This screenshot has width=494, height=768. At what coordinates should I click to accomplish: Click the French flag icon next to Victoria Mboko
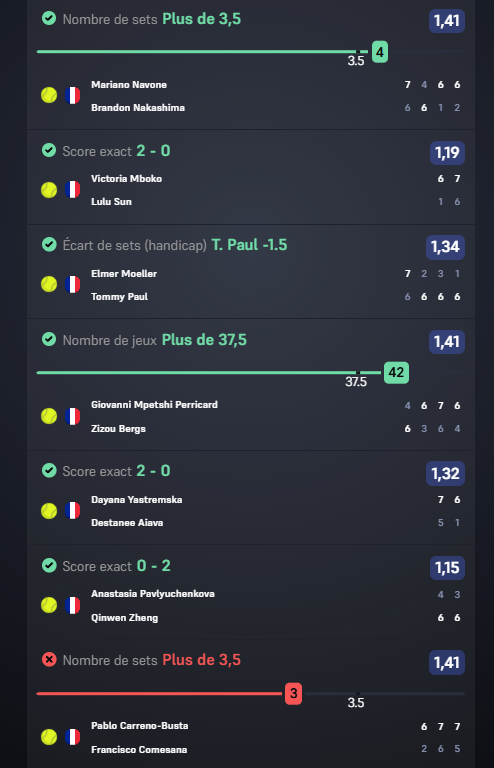click(72, 190)
